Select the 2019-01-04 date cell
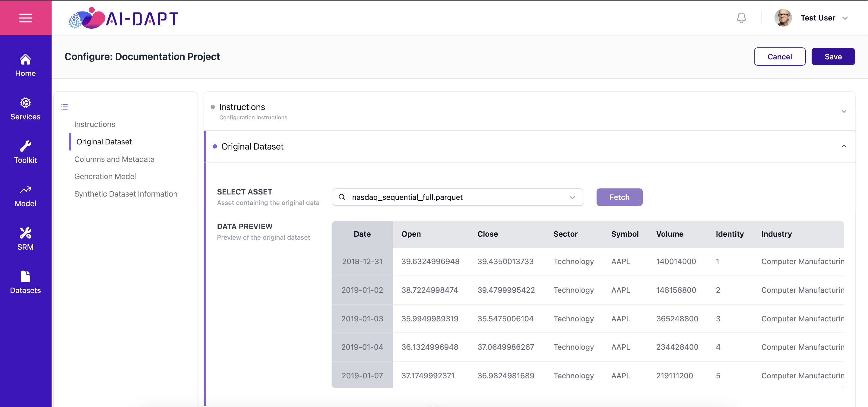 [x=362, y=347]
